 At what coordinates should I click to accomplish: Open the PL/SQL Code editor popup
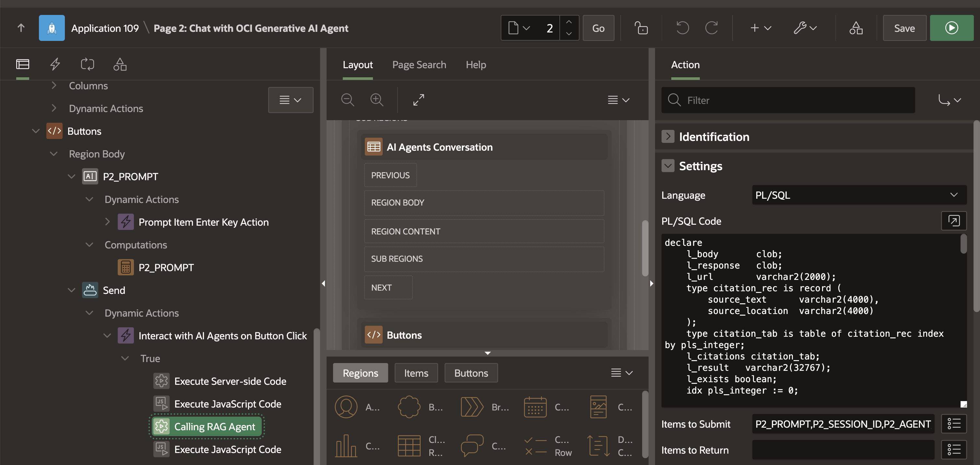(953, 221)
